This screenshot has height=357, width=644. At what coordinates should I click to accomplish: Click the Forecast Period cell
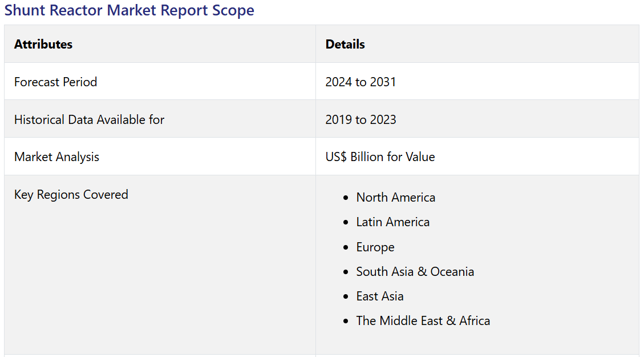click(x=56, y=82)
